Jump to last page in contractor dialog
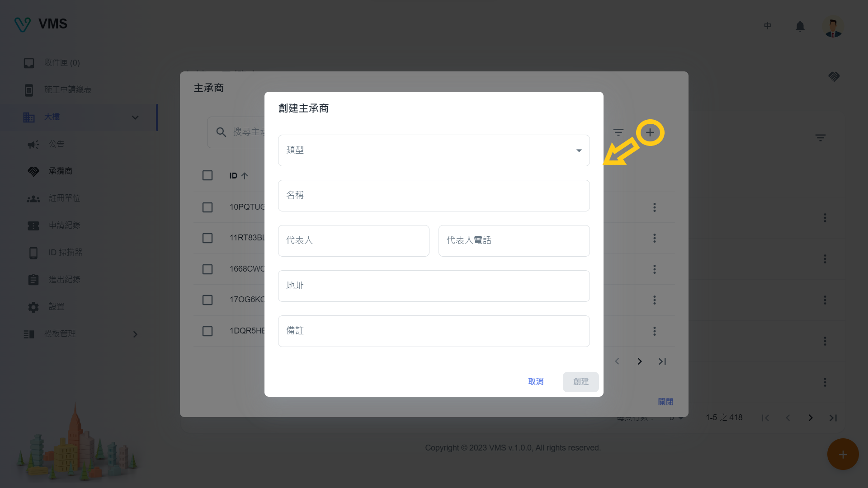 tap(662, 361)
